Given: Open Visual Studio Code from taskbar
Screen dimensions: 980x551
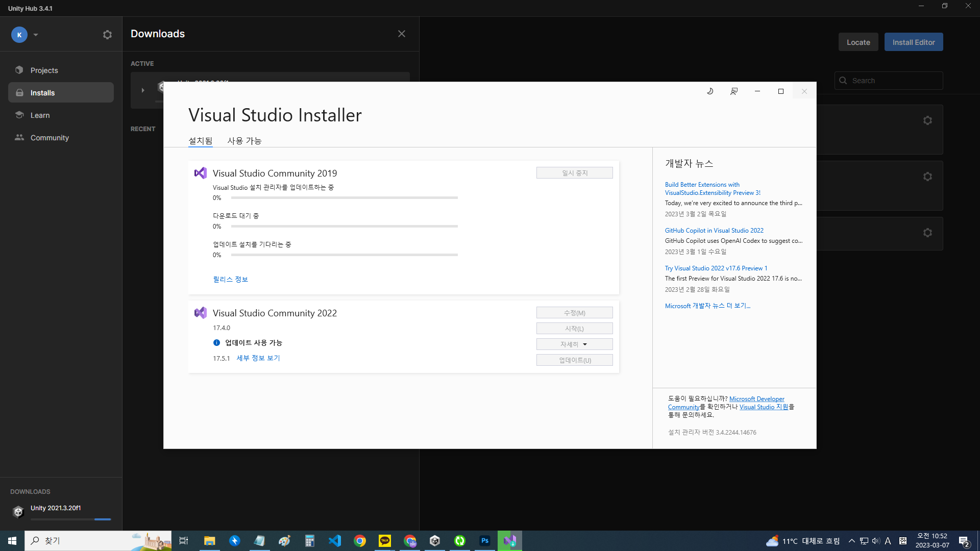Looking at the screenshot, I should click(334, 541).
